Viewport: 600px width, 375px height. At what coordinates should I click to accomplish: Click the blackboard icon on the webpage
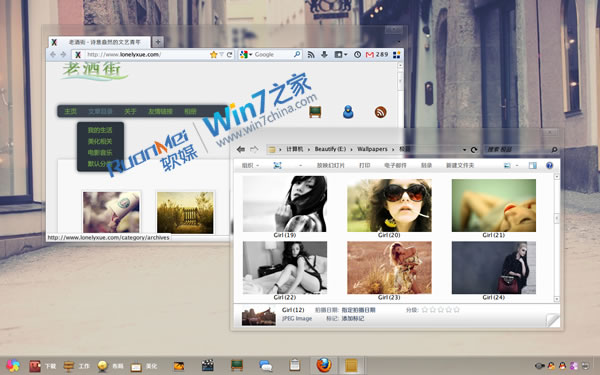click(315, 112)
